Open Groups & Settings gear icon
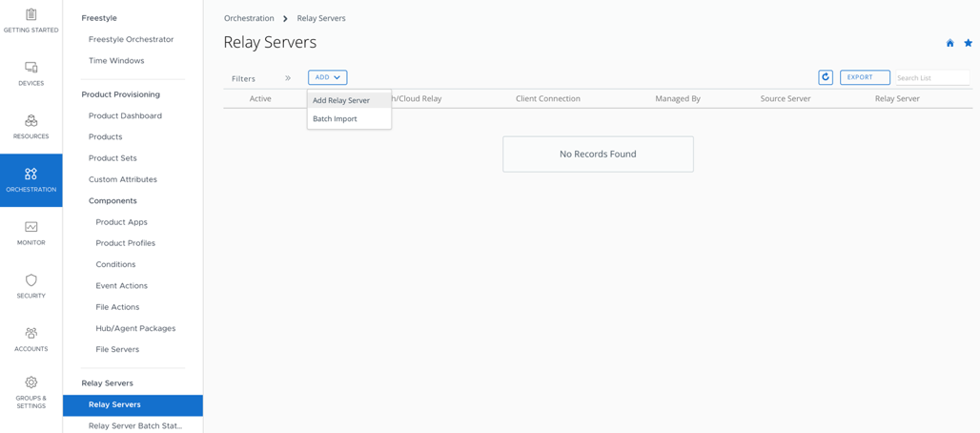Viewport: 980px width, 433px height. point(31,382)
